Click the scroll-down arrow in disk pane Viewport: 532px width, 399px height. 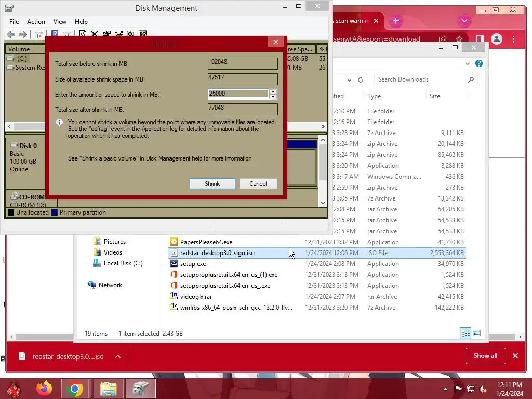tap(323, 203)
